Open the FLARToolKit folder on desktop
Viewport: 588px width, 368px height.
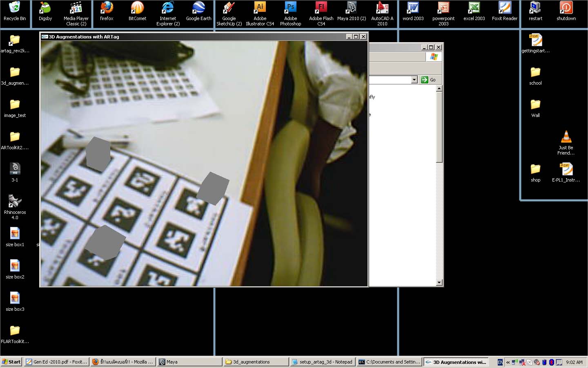click(x=15, y=330)
